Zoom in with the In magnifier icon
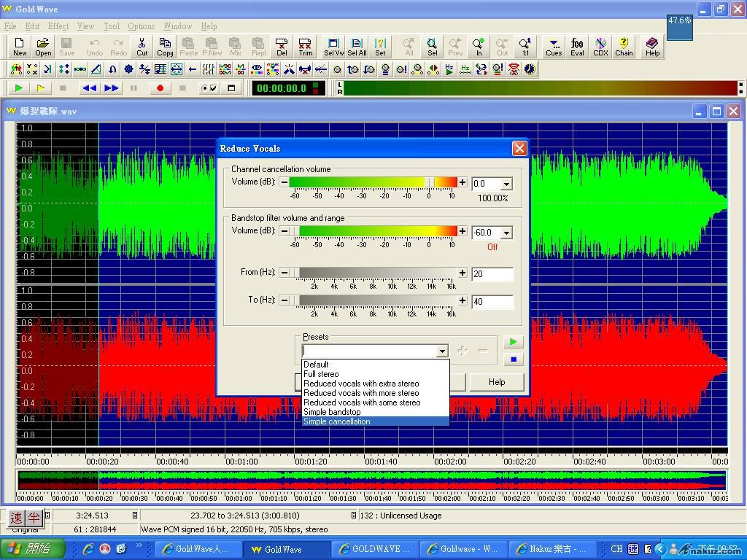This screenshot has width=747, height=560. (479, 47)
